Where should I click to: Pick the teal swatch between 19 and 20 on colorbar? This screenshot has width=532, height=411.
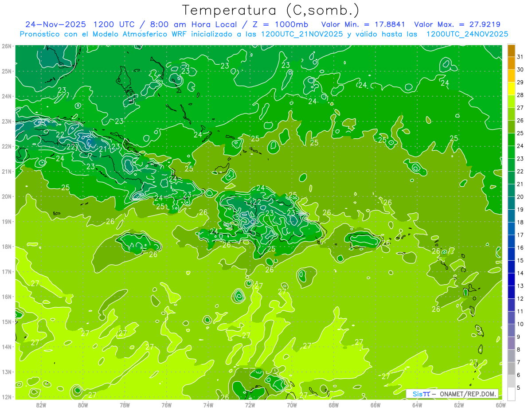click(511, 203)
